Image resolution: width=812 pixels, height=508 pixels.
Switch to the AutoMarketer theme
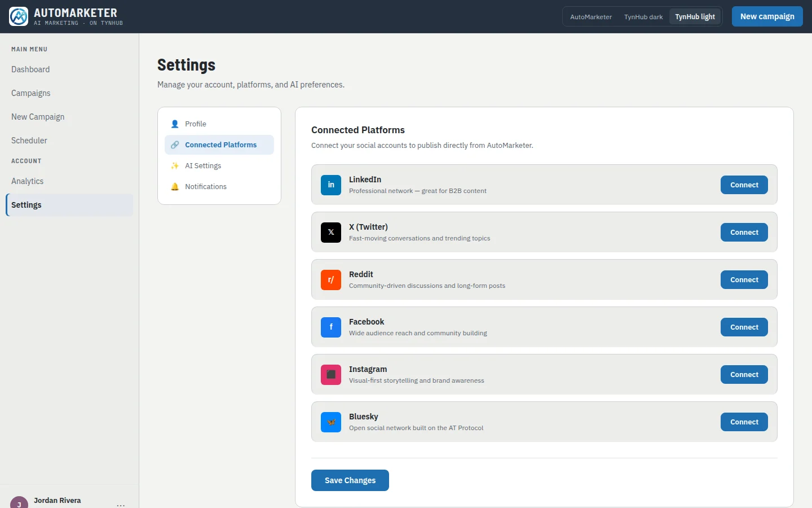591,17
